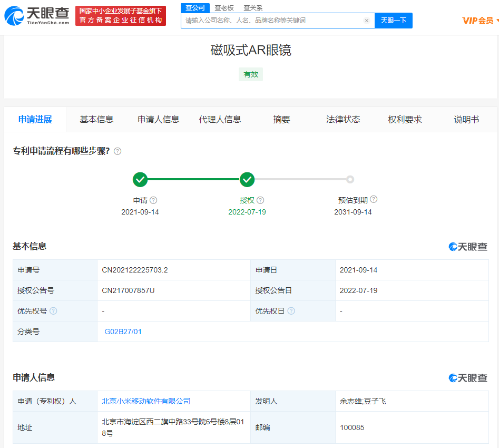This screenshot has width=499, height=448.
Task: Click the help icon beside 优先权号
Action: 53,311
